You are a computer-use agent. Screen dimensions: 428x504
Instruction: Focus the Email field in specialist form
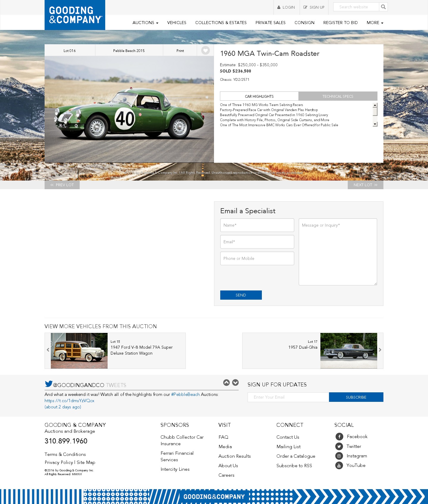[x=257, y=242]
